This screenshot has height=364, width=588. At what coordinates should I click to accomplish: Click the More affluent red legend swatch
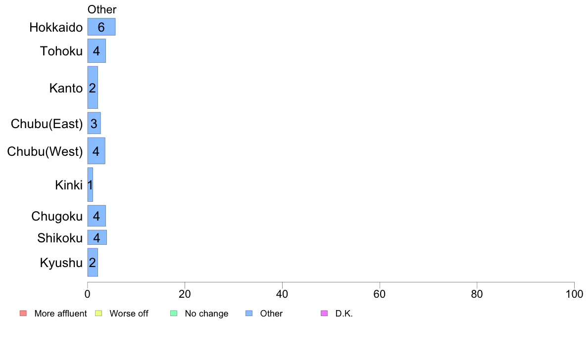[23, 314]
